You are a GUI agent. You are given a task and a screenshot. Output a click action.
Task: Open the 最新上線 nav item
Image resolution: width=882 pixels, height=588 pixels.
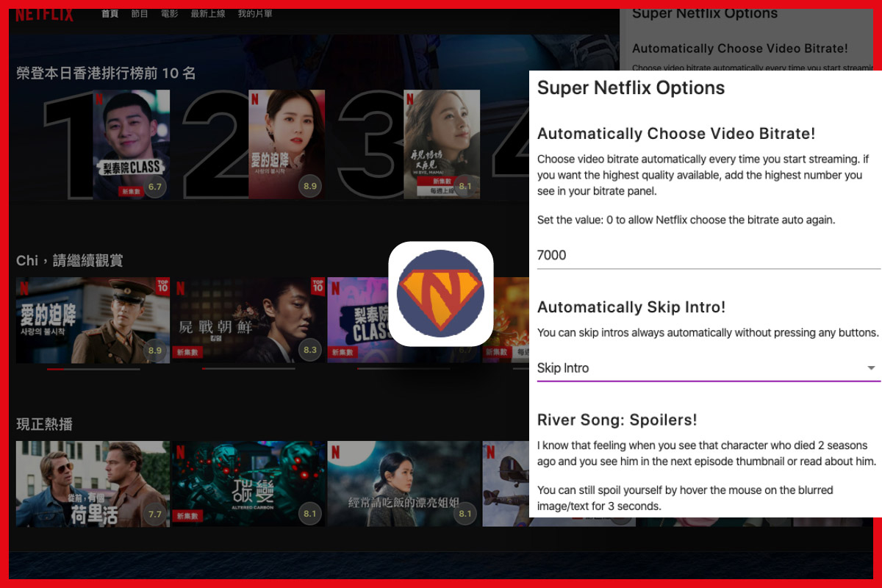click(x=208, y=14)
